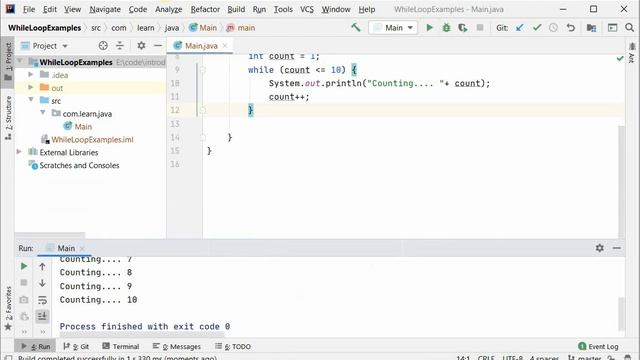640x360 pixels.
Task: Expand External Libraries node
Action: point(19,152)
